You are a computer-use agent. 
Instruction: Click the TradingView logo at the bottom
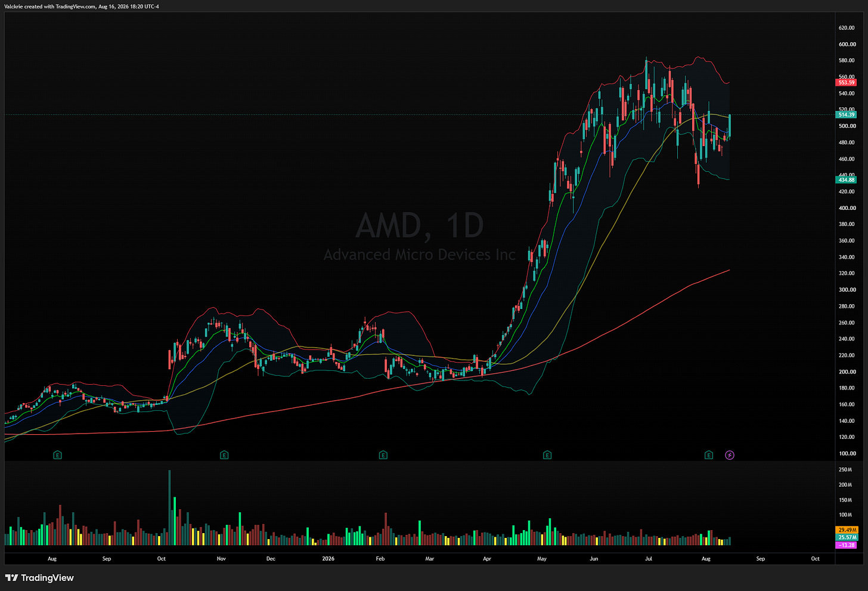click(x=39, y=578)
